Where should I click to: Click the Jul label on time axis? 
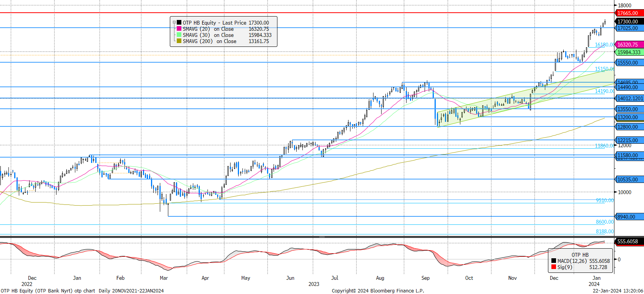(335, 278)
